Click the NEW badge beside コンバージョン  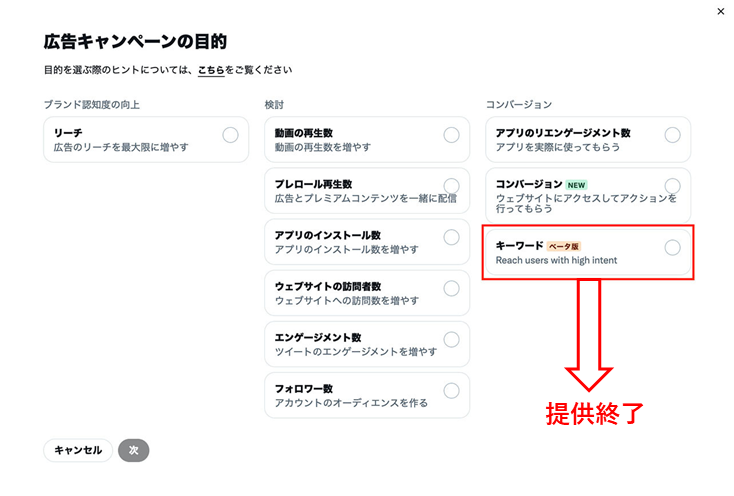578,185
